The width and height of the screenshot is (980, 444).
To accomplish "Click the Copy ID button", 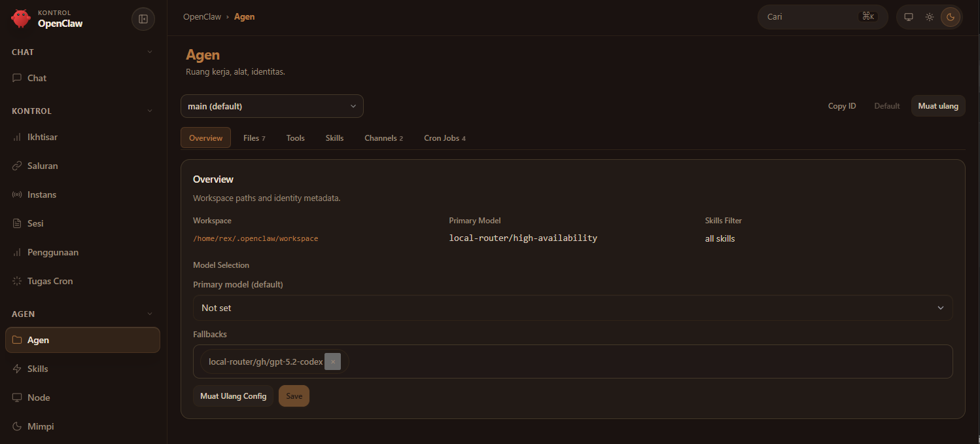I will coord(842,105).
